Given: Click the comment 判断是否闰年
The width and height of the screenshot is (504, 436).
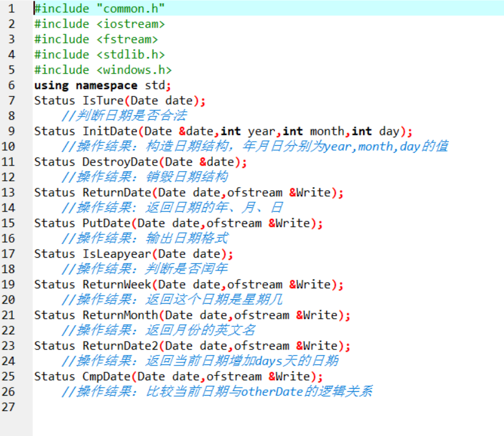Looking at the screenshot, I should tap(145, 269).
